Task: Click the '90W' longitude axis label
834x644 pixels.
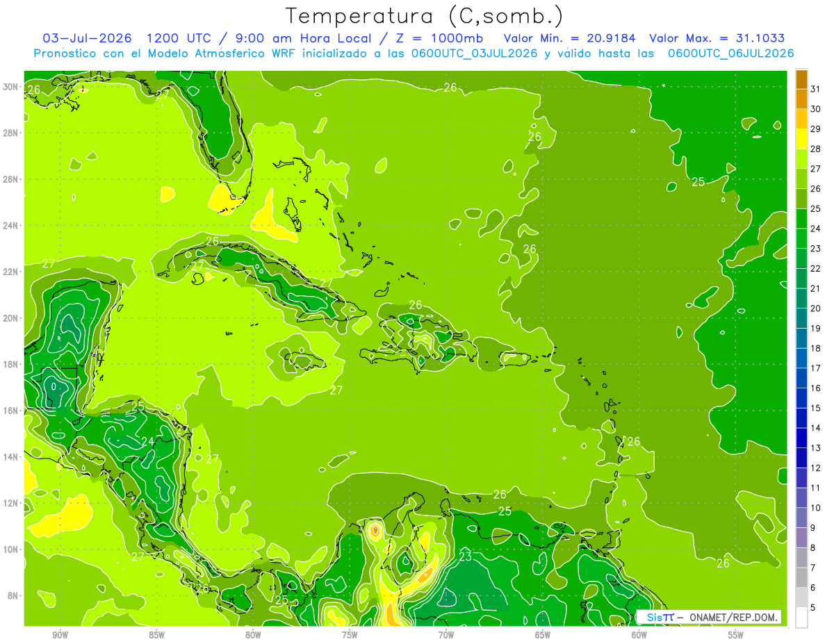Action: (60, 635)
